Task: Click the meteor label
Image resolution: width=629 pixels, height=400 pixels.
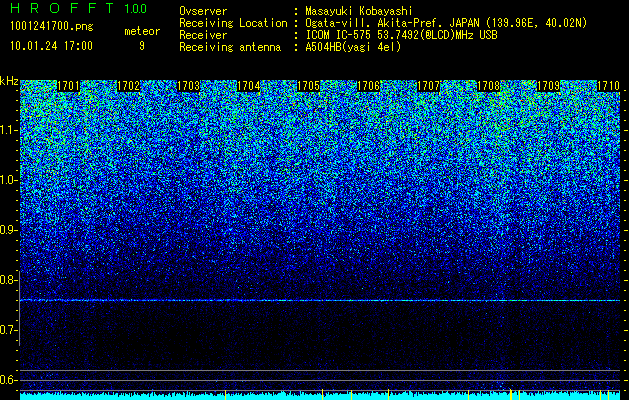Action: pyautogui.click(x=142, y=31)
